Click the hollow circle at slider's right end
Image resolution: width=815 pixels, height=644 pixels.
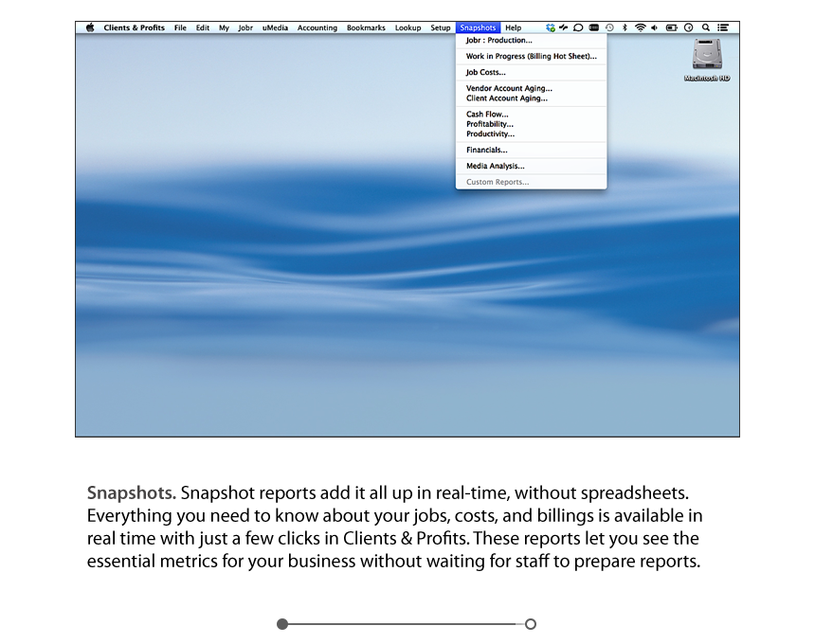click(531, 624)
